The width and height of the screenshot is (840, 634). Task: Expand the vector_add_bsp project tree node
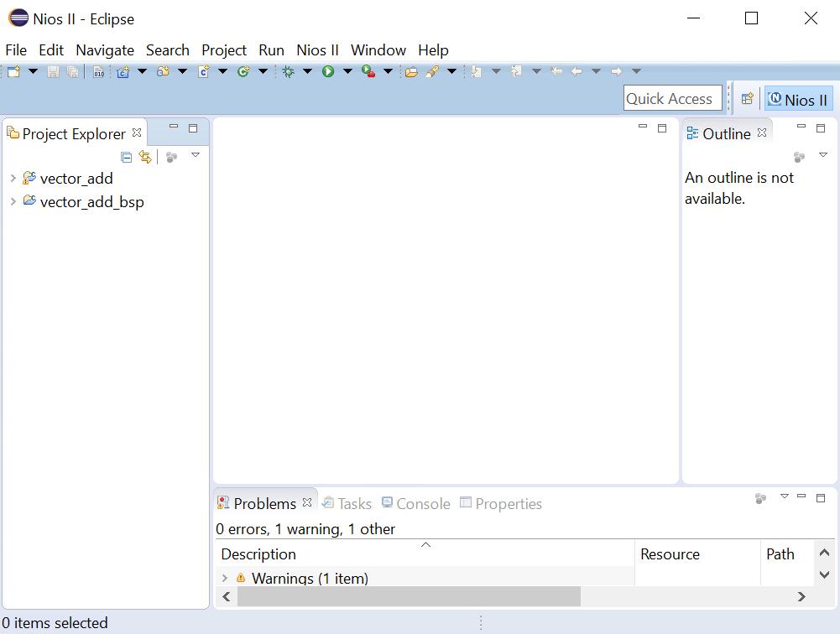coord(13,201)
